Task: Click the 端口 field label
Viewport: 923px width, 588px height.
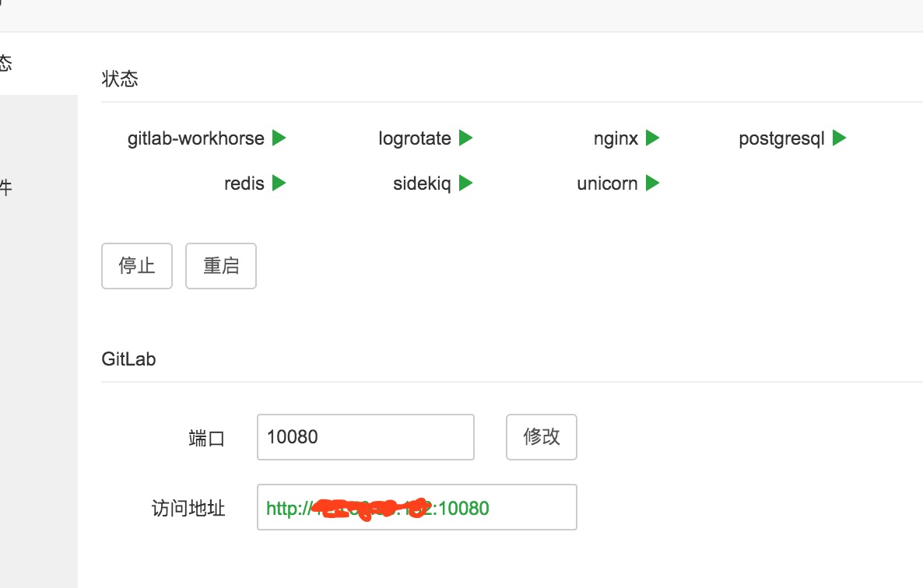Action: (x=206, y=438)
